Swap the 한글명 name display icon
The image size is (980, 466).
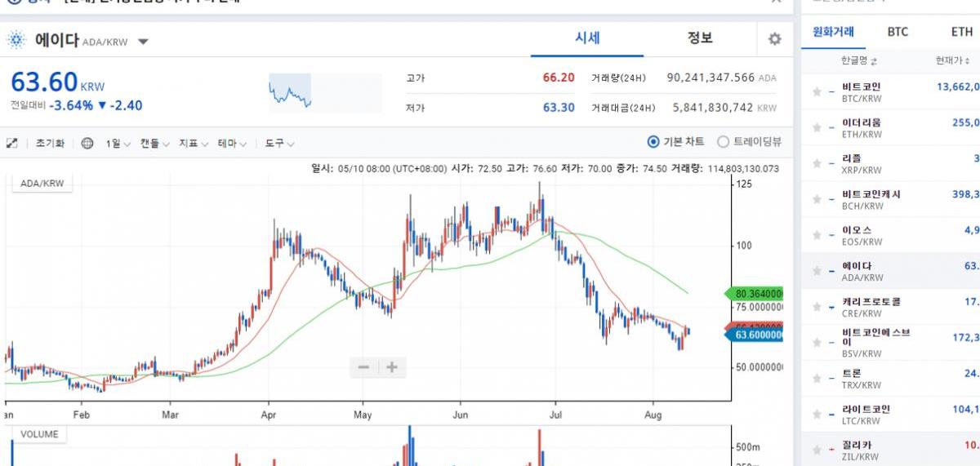874,61
